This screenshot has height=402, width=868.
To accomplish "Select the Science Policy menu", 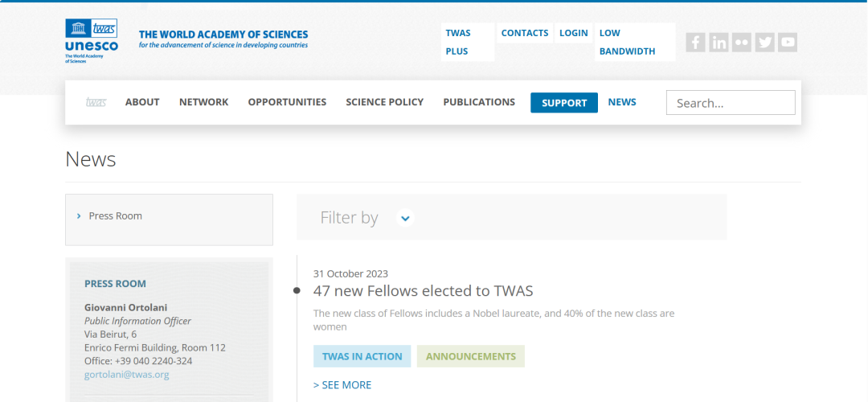I will (x=384, y=102).
